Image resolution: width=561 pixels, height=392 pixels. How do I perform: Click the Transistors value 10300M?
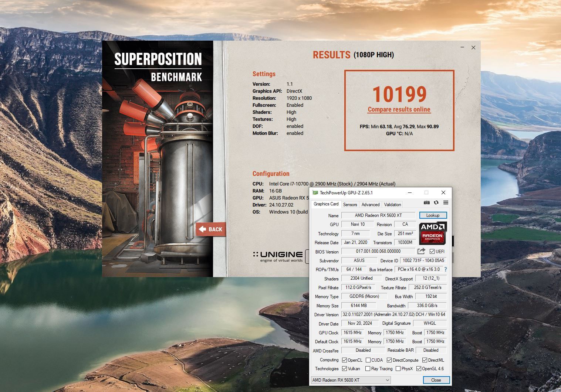[405, 242]
